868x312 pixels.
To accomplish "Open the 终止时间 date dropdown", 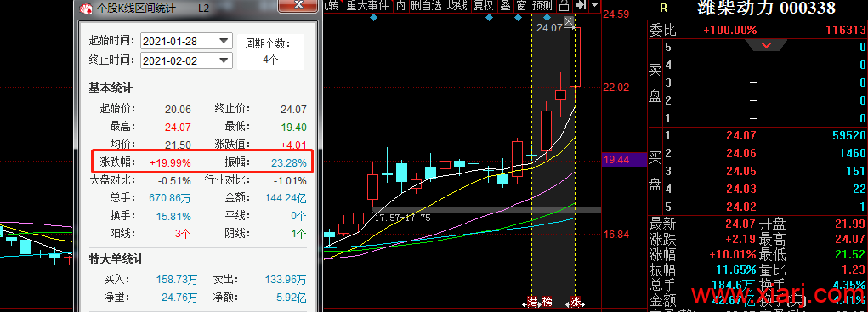I will point(224,60).
